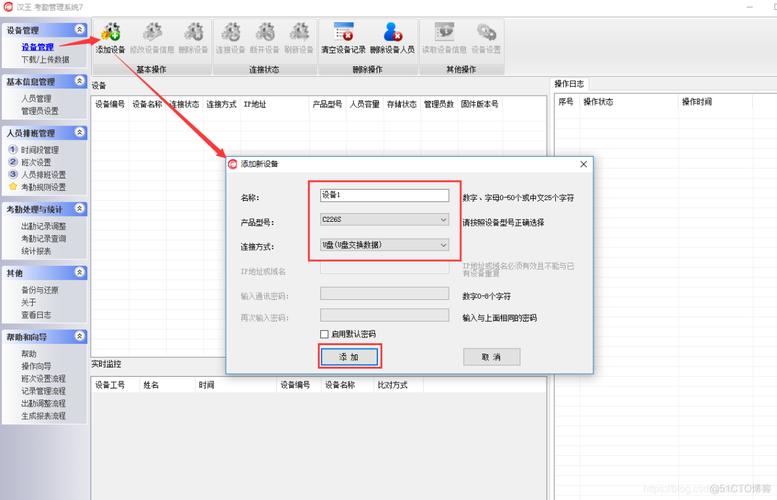Open 记录管理流程 in sidebar
Image resolution: width=777 pixels, height=500 pixels.
[44, 391]
